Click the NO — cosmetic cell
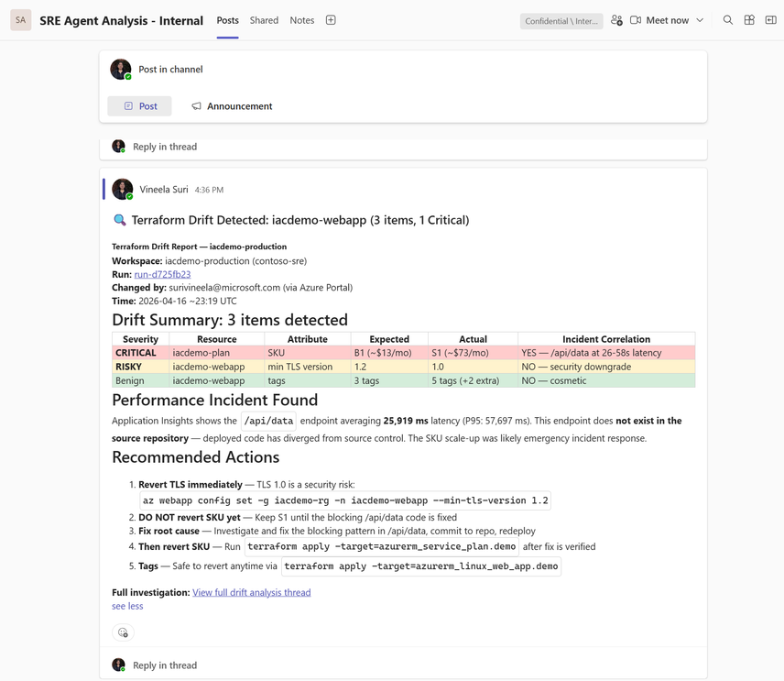 click(606, 380)
